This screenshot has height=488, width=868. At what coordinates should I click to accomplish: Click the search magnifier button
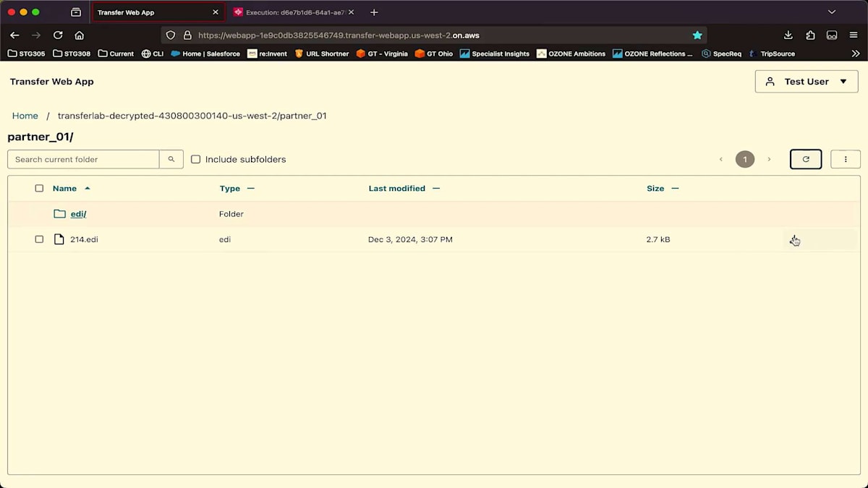tap(171, 159)
